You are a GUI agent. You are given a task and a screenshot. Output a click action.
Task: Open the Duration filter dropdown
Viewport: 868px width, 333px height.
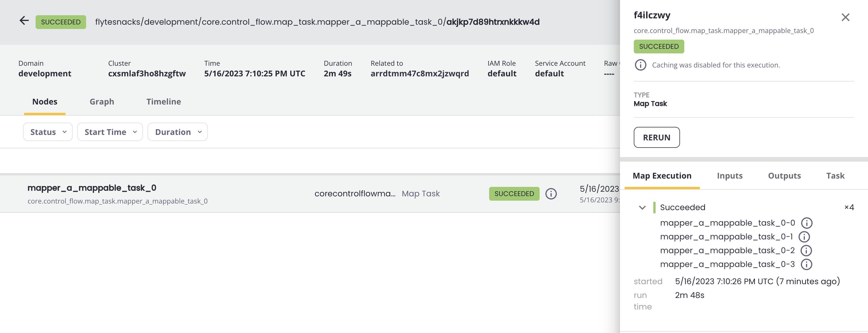(x=178, y=132)
